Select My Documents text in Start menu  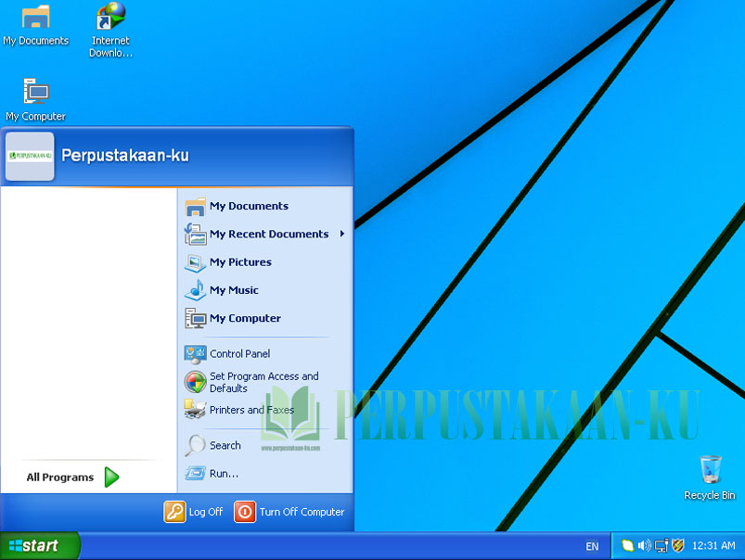click(x=249, y=206)
